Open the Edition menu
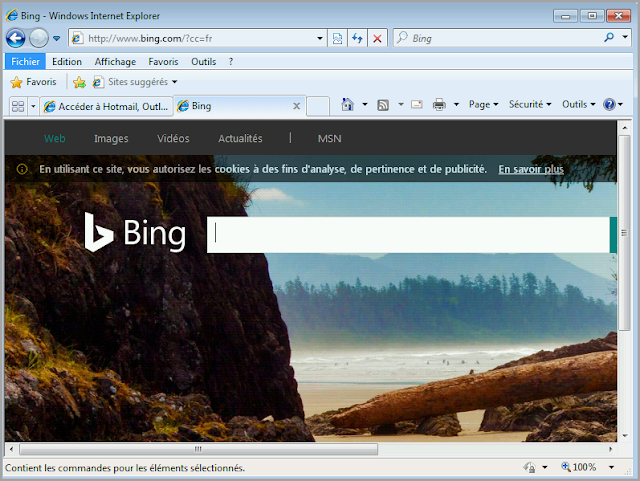The width and height of the screenshot is (640, 481). 67,62
